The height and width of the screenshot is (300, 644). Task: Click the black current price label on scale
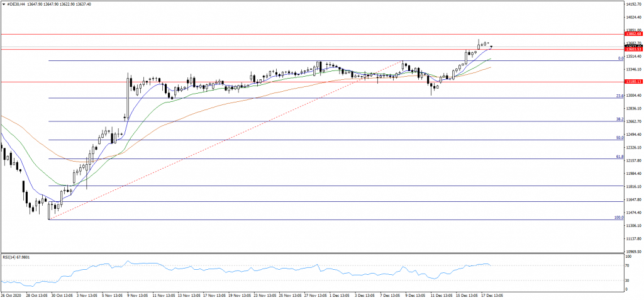(632, 46)
